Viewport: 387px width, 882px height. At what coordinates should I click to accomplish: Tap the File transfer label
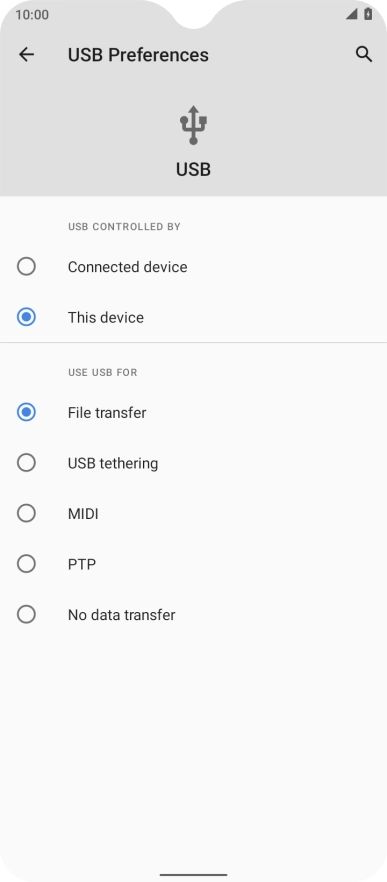(107, 413)
